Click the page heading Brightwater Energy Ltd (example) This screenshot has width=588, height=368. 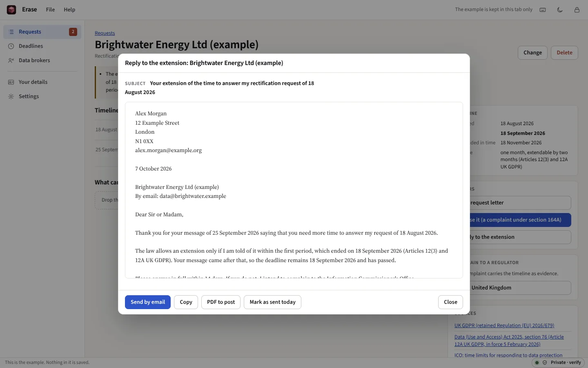pyautogui.click(x=176, y=44)
